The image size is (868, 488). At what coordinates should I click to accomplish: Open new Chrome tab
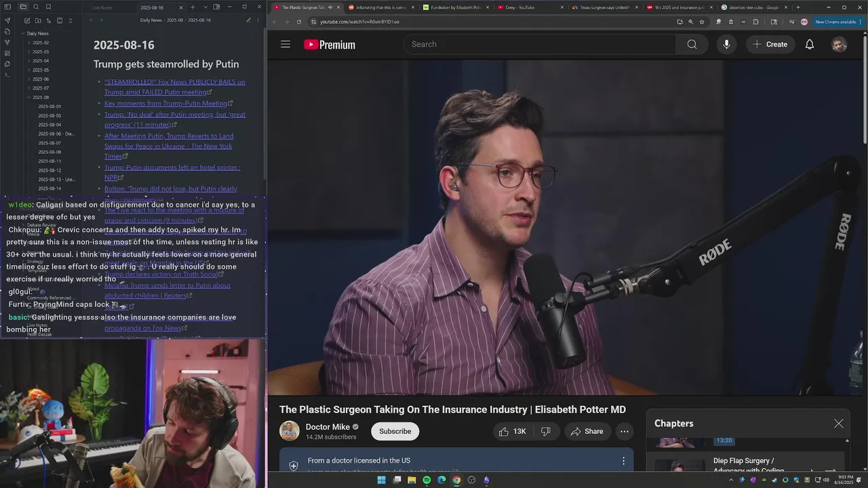pyautogui.click(x=797, y=7)
